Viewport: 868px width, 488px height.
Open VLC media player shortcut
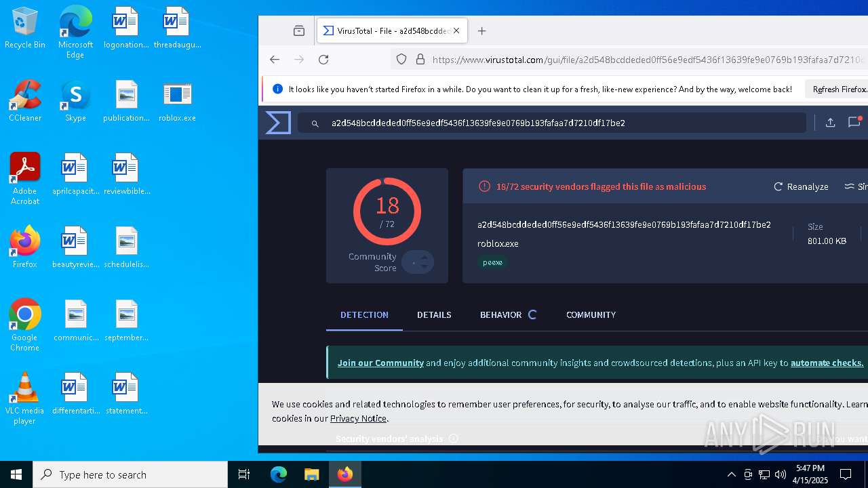click(25, 399)
